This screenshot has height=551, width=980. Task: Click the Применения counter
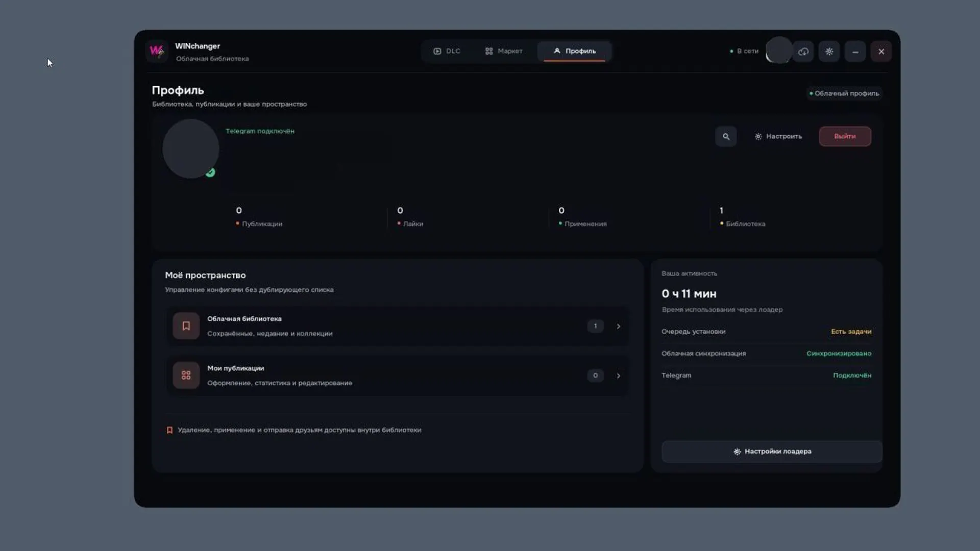tap(582, 217)
